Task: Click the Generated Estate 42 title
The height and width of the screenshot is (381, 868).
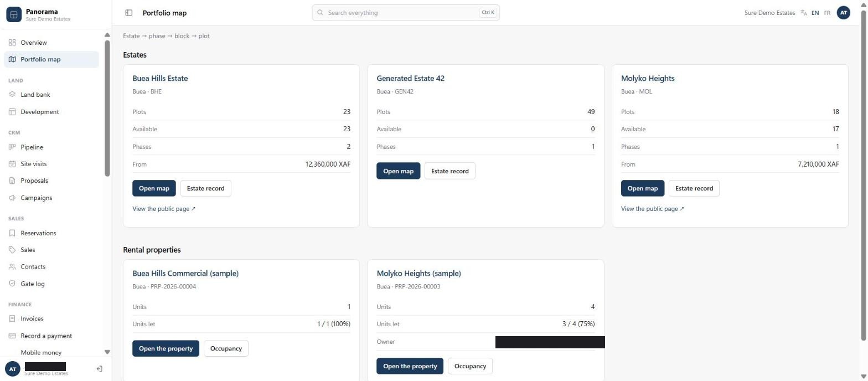Action: coord(410,79)
